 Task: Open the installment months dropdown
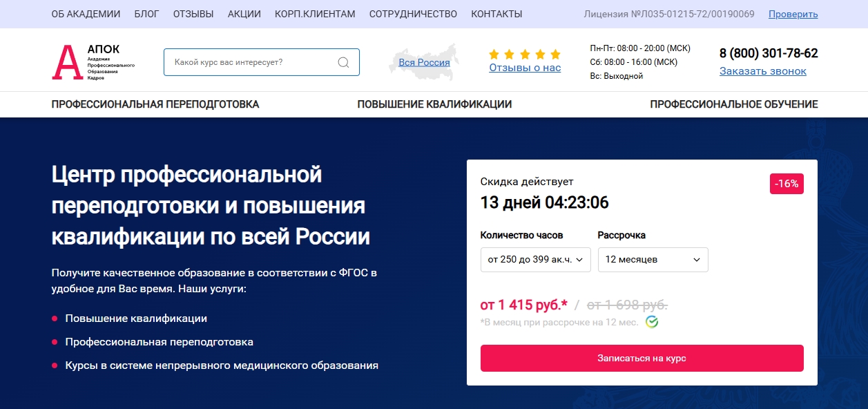click(653, 260)
